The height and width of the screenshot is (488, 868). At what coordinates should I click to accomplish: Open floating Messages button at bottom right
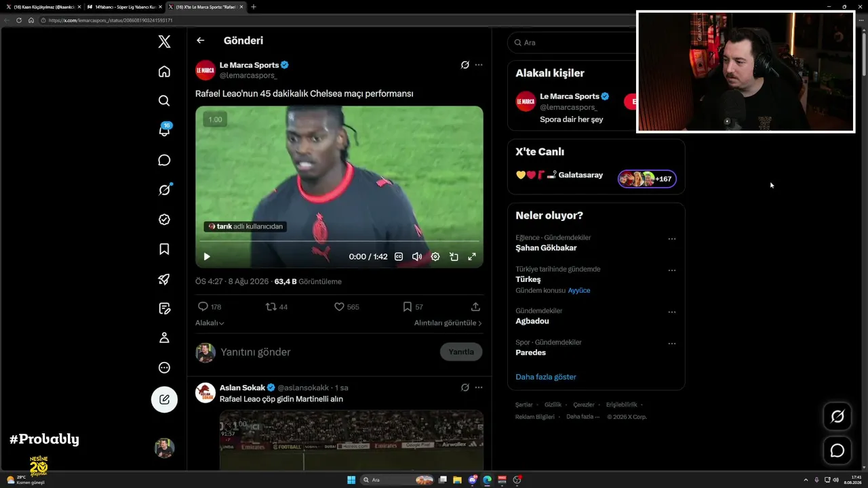837,451
